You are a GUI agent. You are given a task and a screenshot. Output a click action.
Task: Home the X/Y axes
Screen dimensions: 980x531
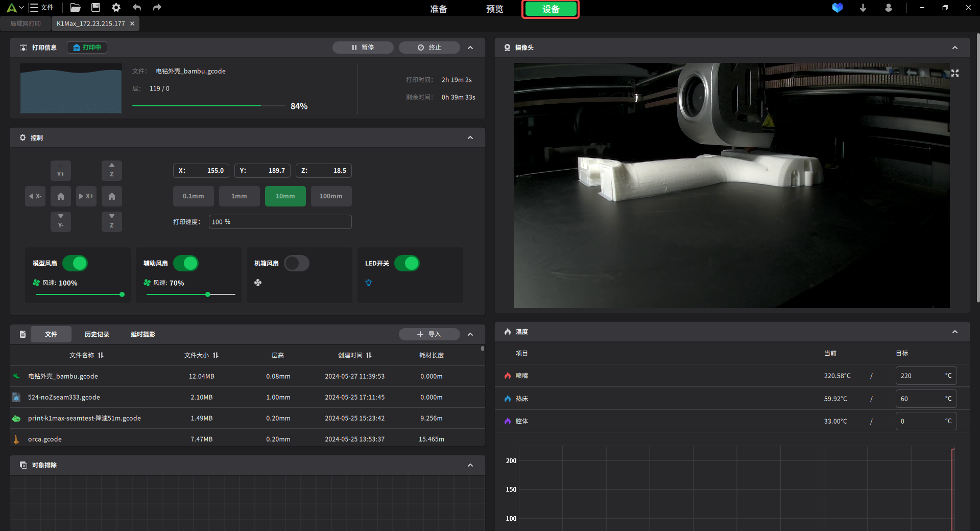click(61, 196)
